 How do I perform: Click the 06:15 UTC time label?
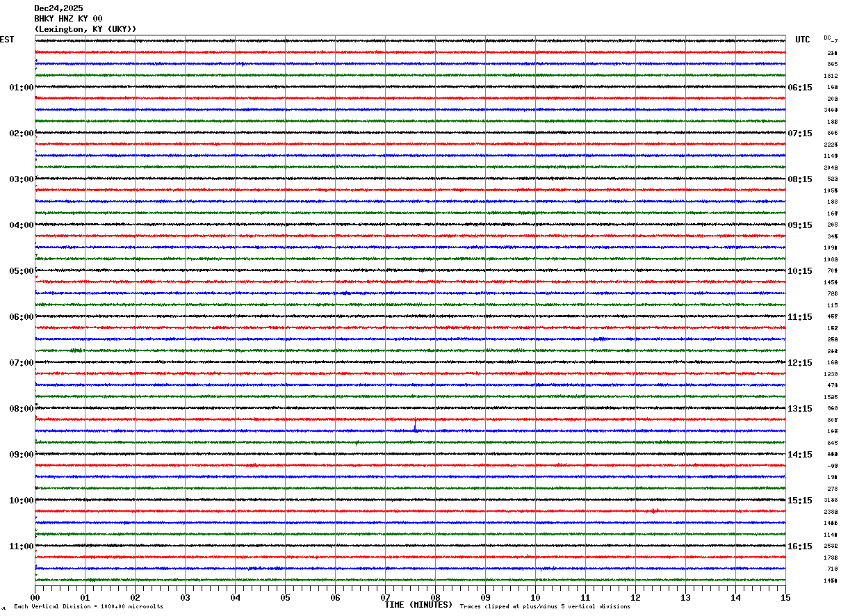coord(800,88)
